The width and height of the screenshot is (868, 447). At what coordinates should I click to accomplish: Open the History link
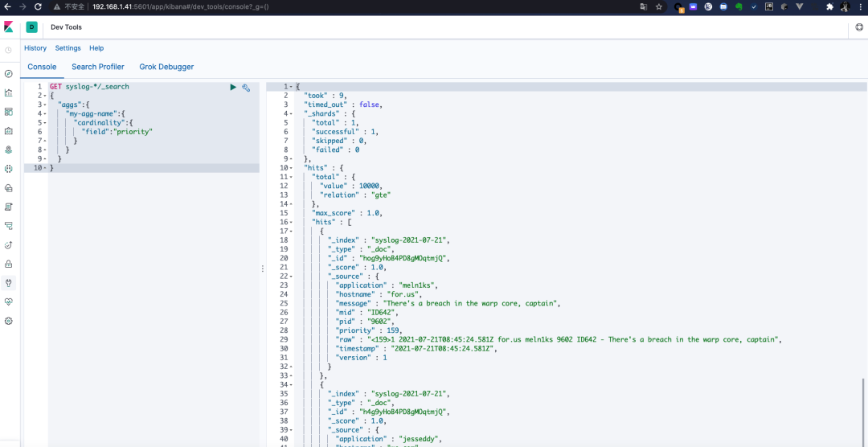click(x=35, y=48)
